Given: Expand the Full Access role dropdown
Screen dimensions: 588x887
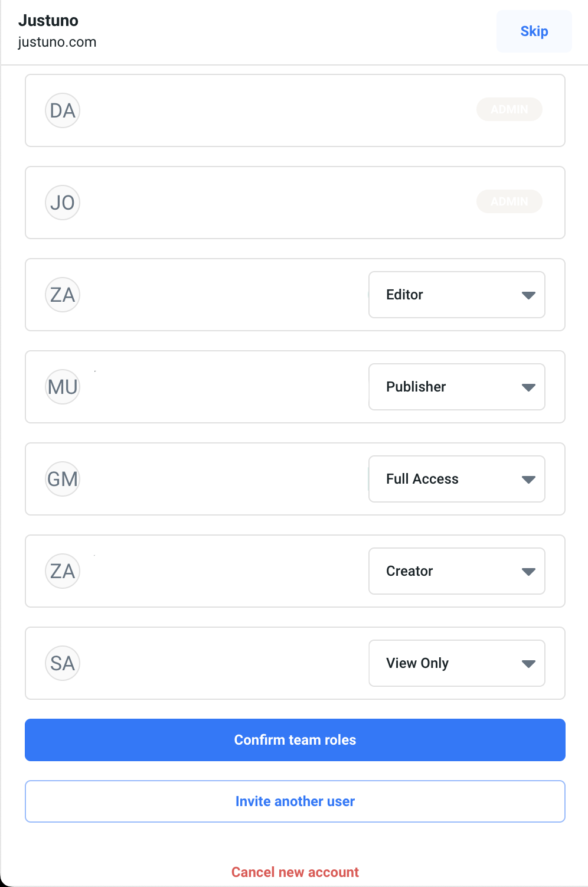Looking at the screenshot, I should (x=456, y=479).
